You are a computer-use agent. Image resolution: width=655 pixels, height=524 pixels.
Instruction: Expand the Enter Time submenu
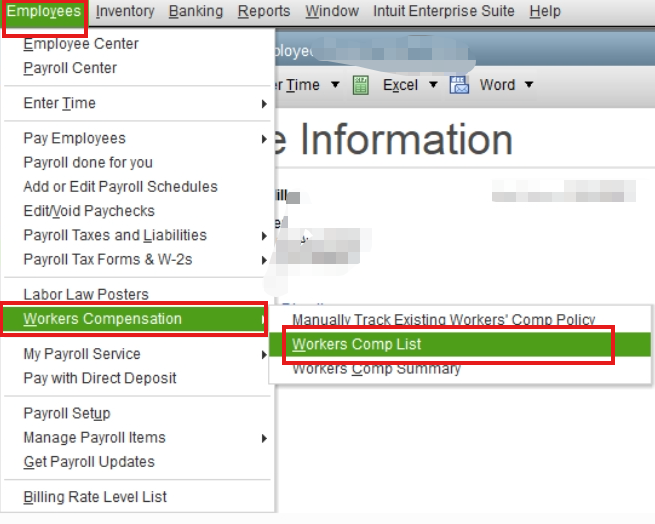[x=138, y=103]
